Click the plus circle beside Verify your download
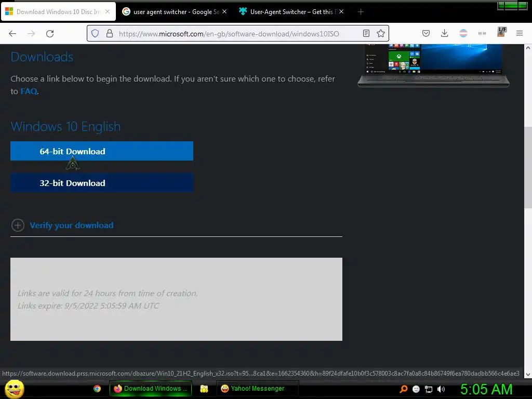This screenshot has height=399, width=532. click(18, 225)
